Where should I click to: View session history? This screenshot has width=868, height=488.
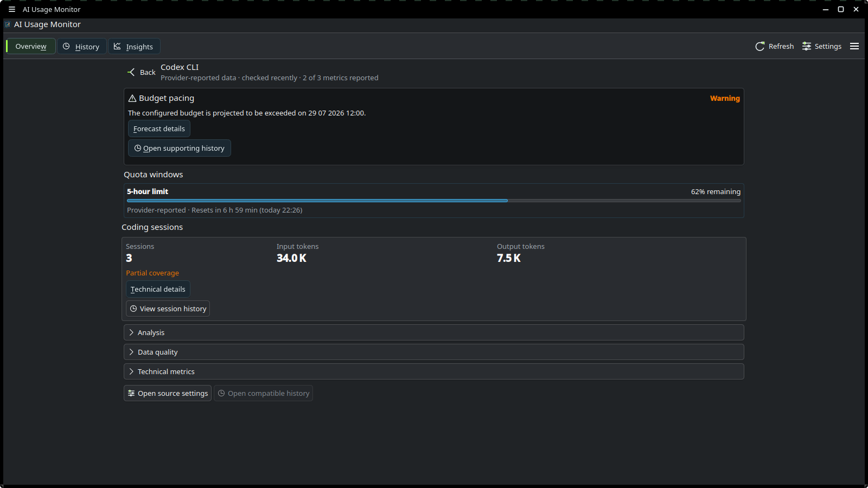click(x=168, y=309)
